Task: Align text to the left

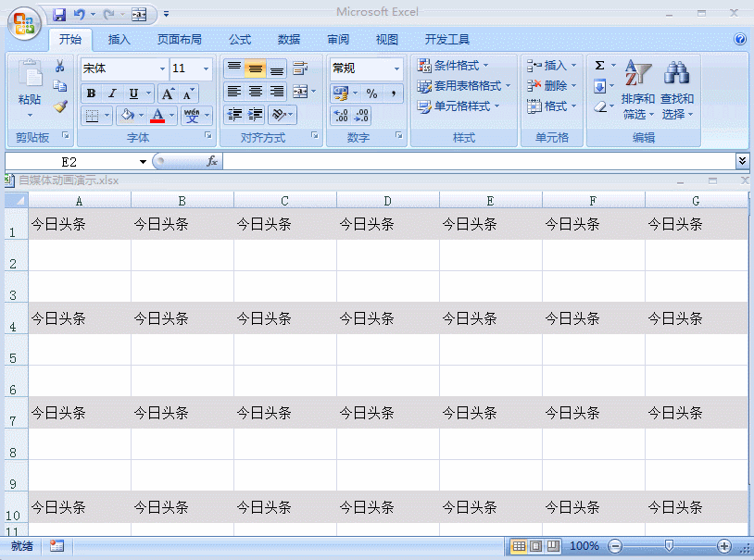Action: 234,91
